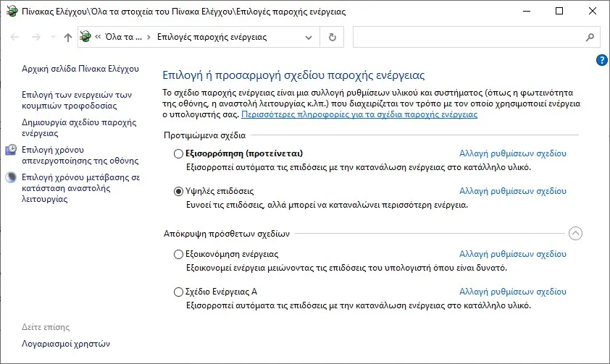Open Αρχική σελίδα Πίνακα Ελέγχου link

click(x=80, y=69)
